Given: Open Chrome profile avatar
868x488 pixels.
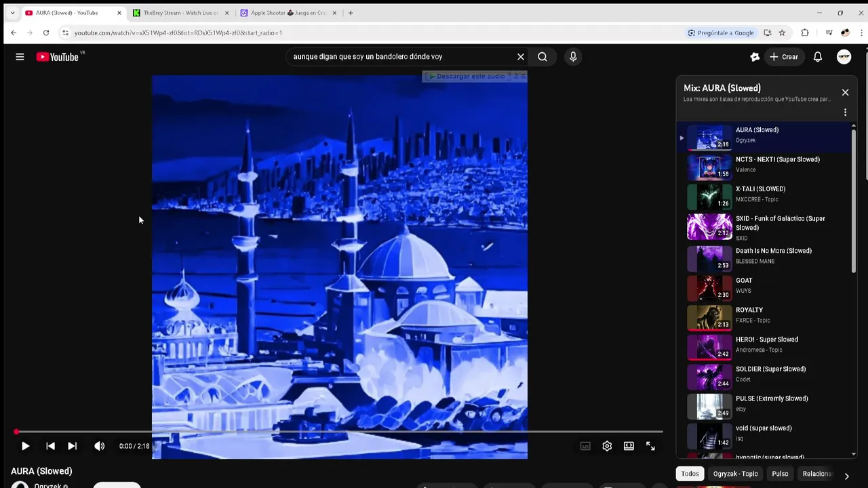Looking at the screenshot, I should [x=845, y=33].
